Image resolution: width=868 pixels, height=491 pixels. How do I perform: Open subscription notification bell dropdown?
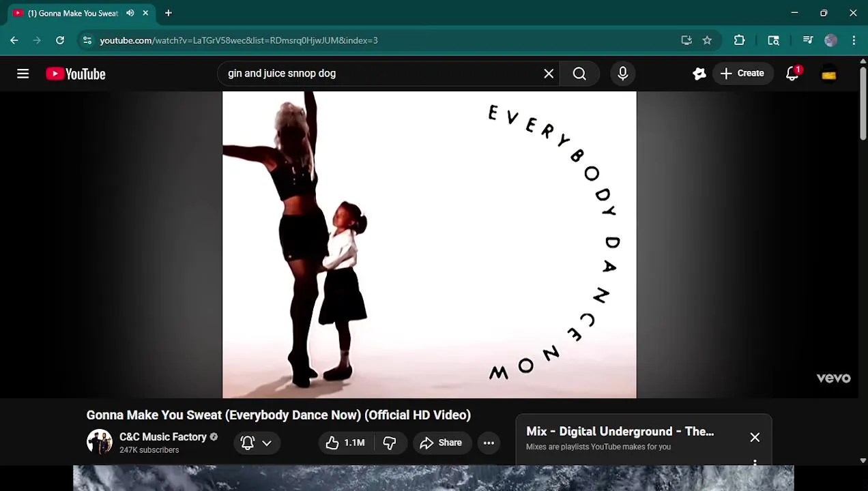[256, 443]
